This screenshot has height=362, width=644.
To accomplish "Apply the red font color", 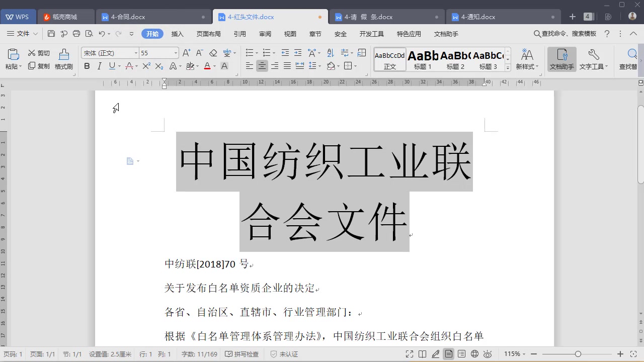I will pyautogui.click(x=207, y=66).
